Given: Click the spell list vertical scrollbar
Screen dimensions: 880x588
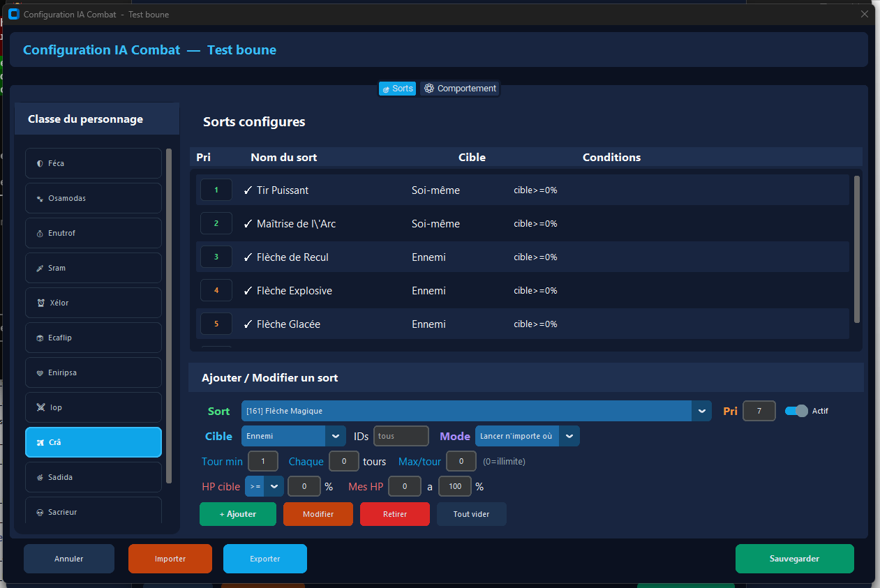Looking at the screenshot, I should 857,249.
